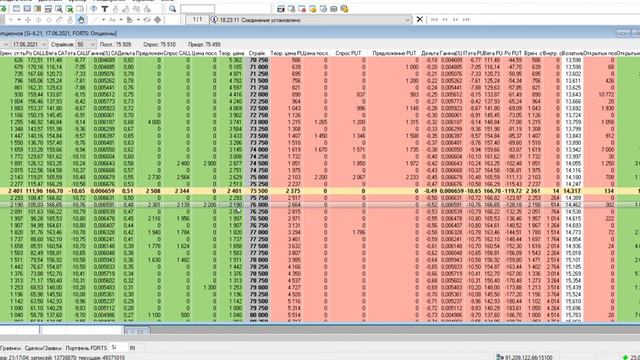
Task: Select the 76 000 strike cell
Action: 258,204
